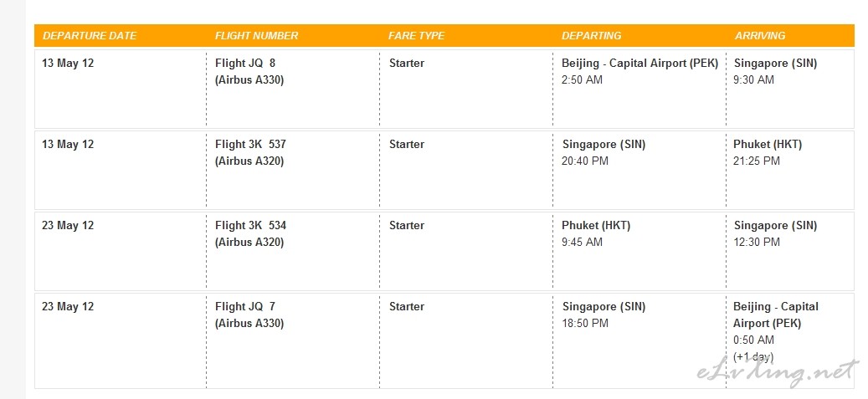This screenshot has width=868, height=399.
Task: Click Phuket (HKT) departing on 23 May
Action: 596,225
